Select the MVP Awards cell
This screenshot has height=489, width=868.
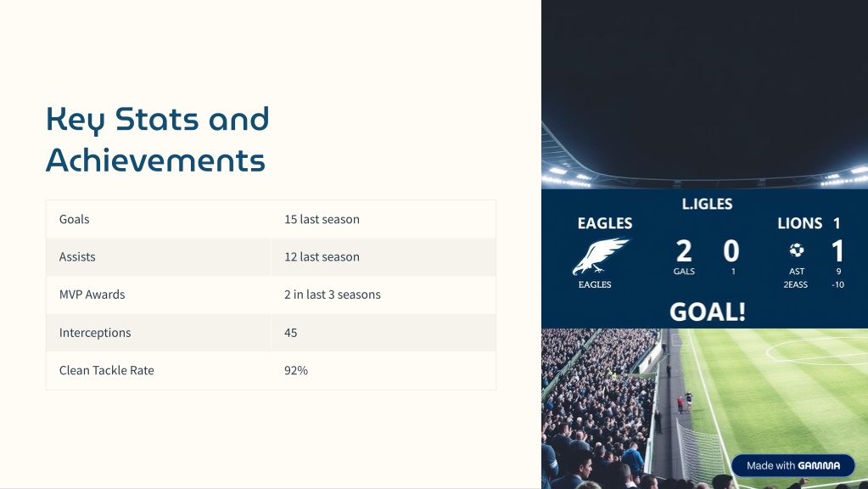[x=159, y=295]
